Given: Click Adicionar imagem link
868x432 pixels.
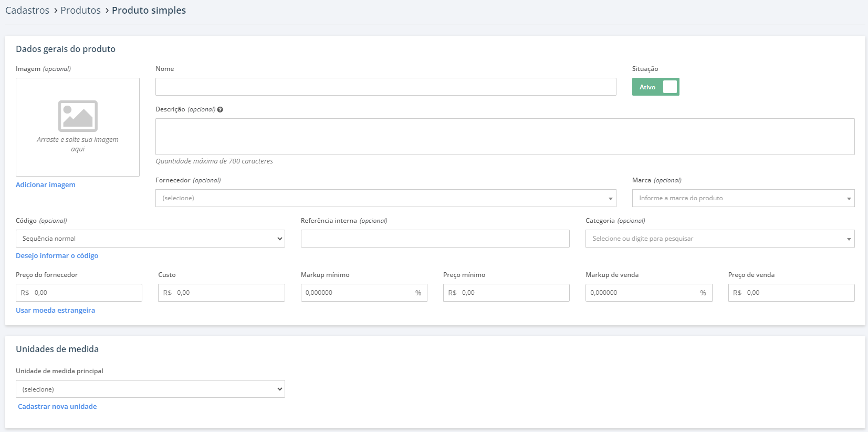Looking at the screenshot, I should [x=46, y=184].
